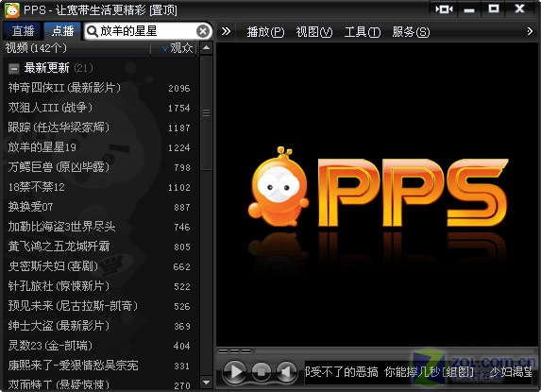The height and width of the screenshot is (392, 541).
Task: Switch to the 点播 tab
Action: tap(62, 31)
